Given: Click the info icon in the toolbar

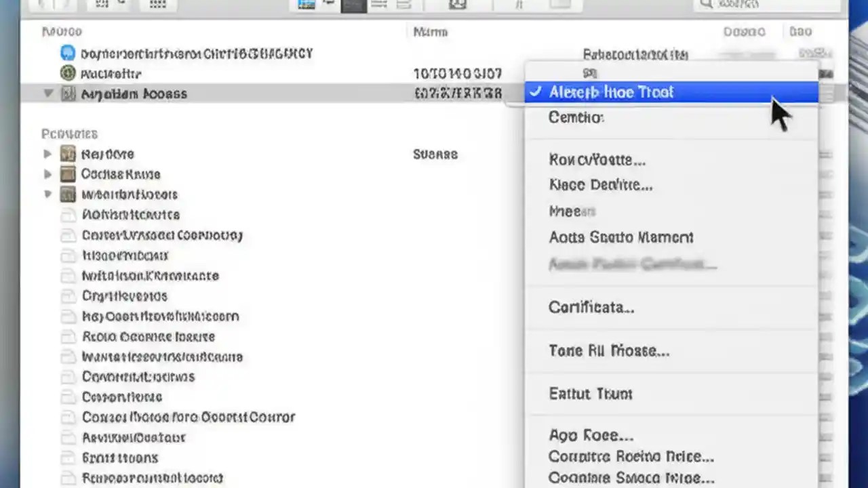Looking at the screenshot, I should 519,5.
